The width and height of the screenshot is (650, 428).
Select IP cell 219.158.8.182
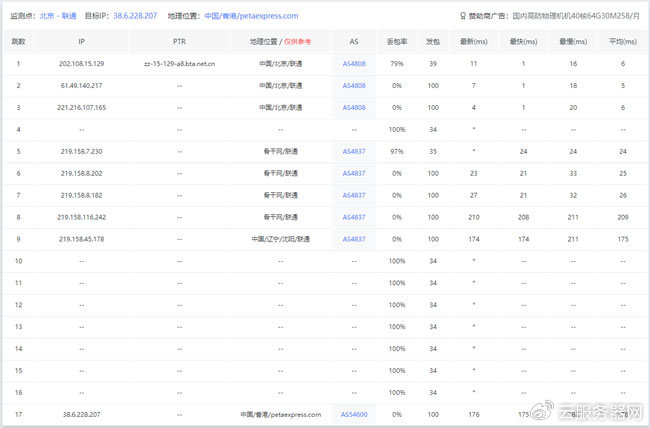point(82,195)
